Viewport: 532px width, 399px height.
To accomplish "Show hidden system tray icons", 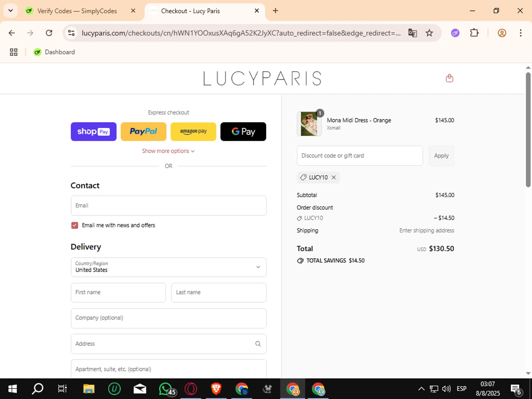I will point(421,389).
